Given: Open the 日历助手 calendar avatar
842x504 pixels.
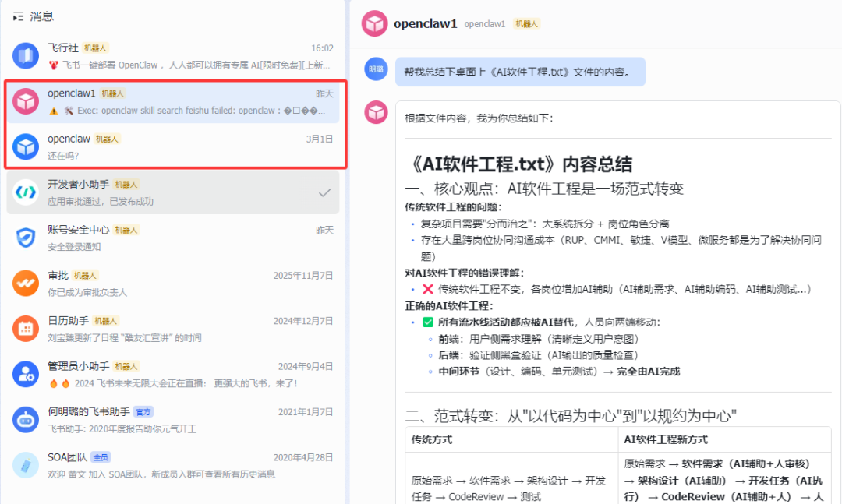Looking at the screenshot, I should (26, 329).
